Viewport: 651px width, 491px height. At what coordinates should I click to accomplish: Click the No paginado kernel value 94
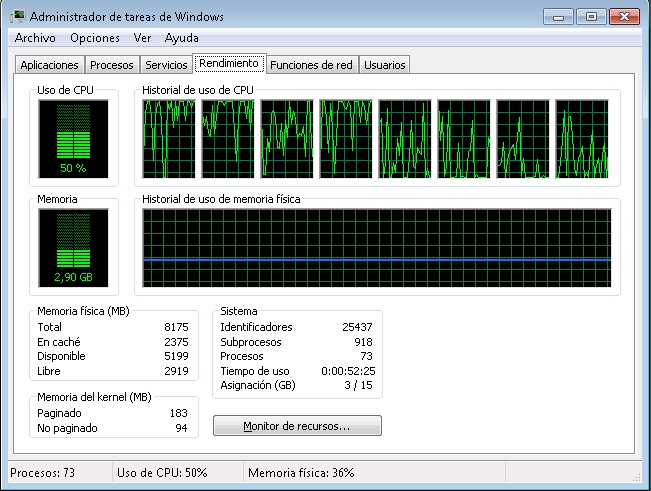pos(181,428)
